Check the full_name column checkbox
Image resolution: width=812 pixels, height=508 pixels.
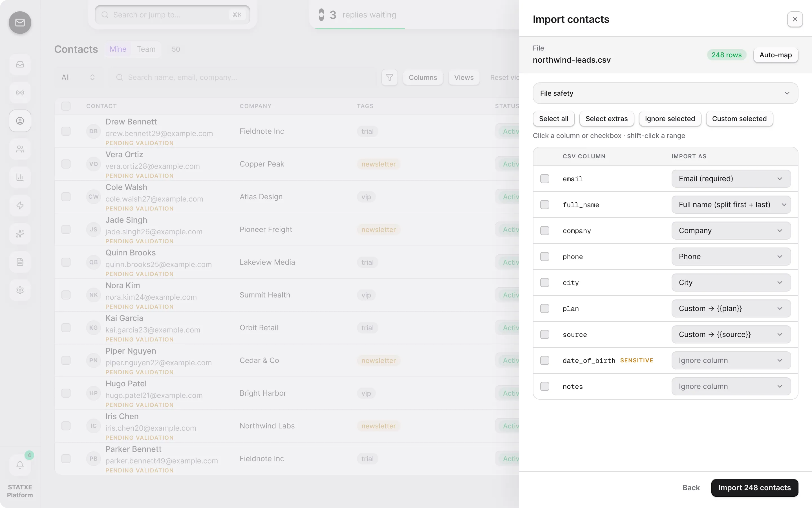545,205
